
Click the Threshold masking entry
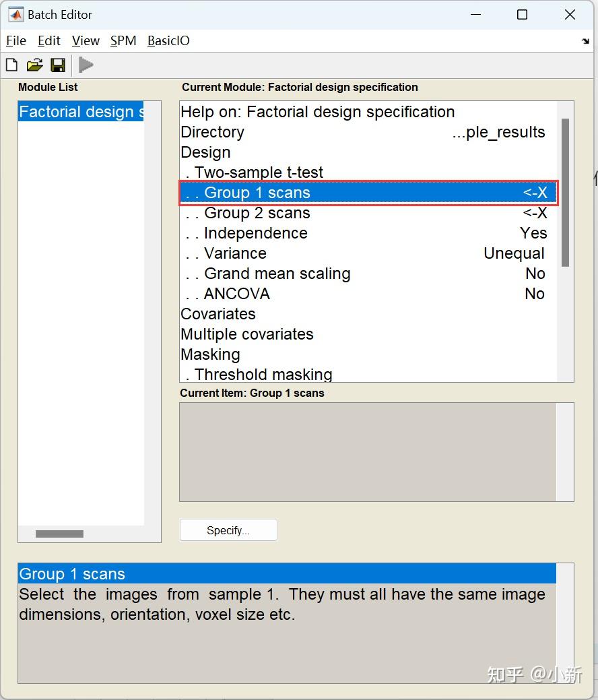(x=263, y=374)
